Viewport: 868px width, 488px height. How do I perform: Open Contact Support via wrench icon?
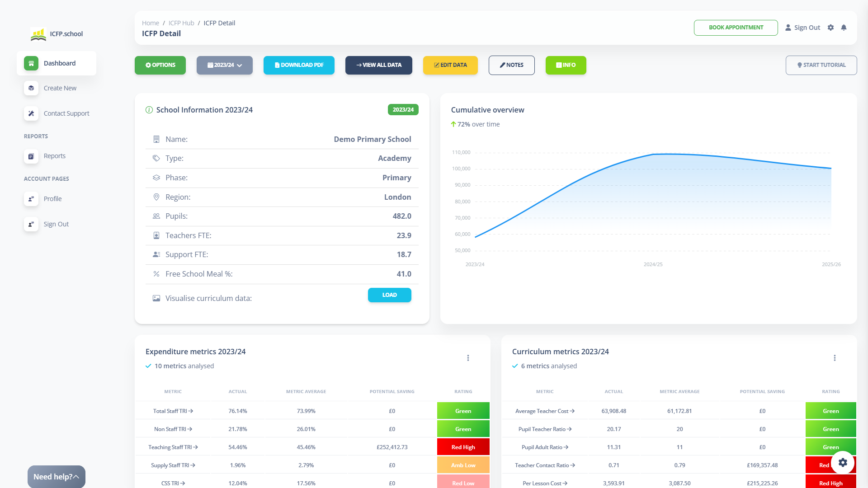point(31,113)
